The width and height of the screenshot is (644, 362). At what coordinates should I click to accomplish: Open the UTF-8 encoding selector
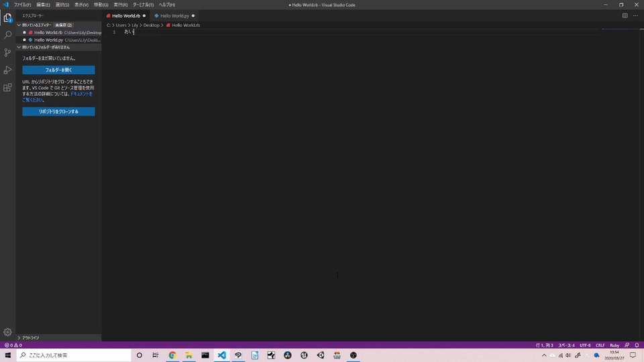coord(585,345)
